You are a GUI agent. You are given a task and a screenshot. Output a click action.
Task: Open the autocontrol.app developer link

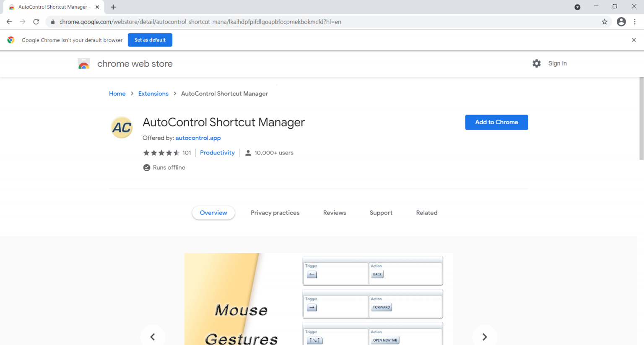coord(198,138)
